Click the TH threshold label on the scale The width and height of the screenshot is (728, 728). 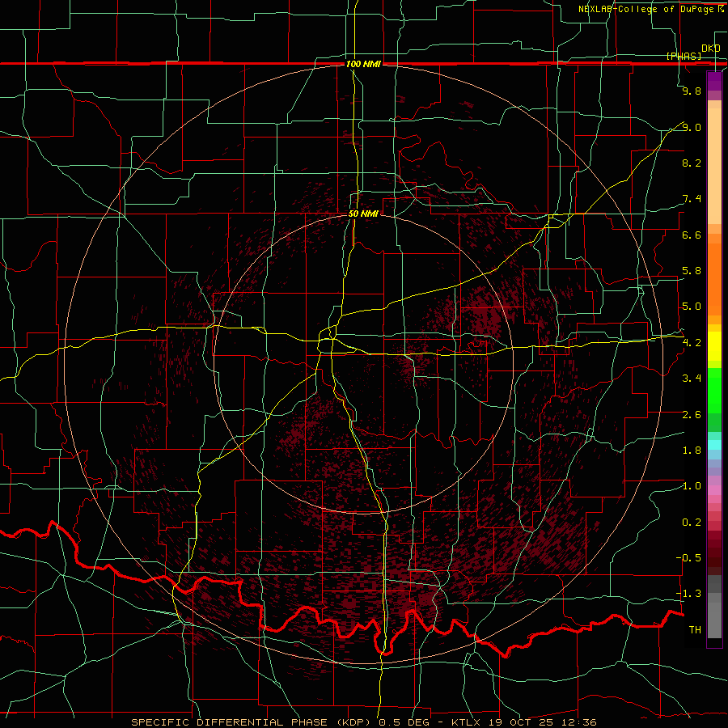pos(695,630)
